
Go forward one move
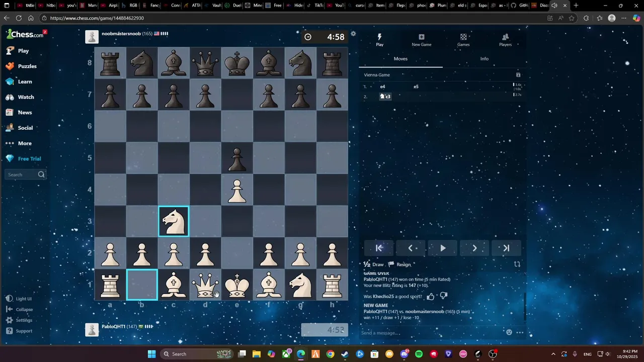point(474,248)
